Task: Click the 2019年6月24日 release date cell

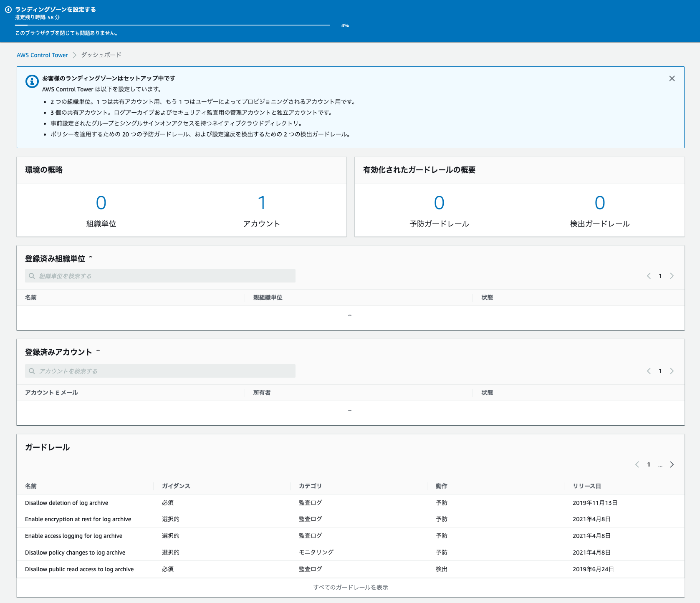Action: 593,569
